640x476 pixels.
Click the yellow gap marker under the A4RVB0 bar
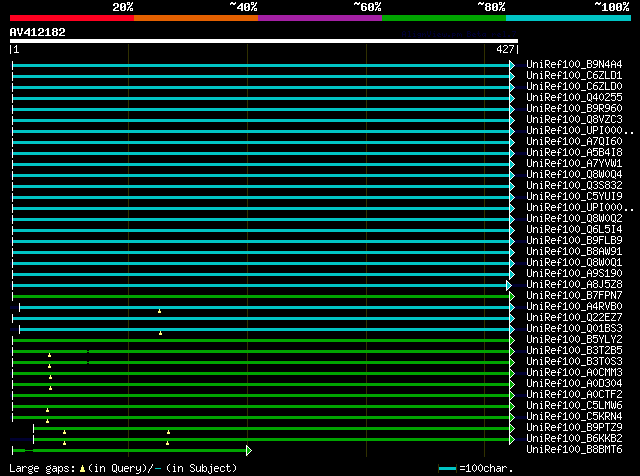(160, 311)
